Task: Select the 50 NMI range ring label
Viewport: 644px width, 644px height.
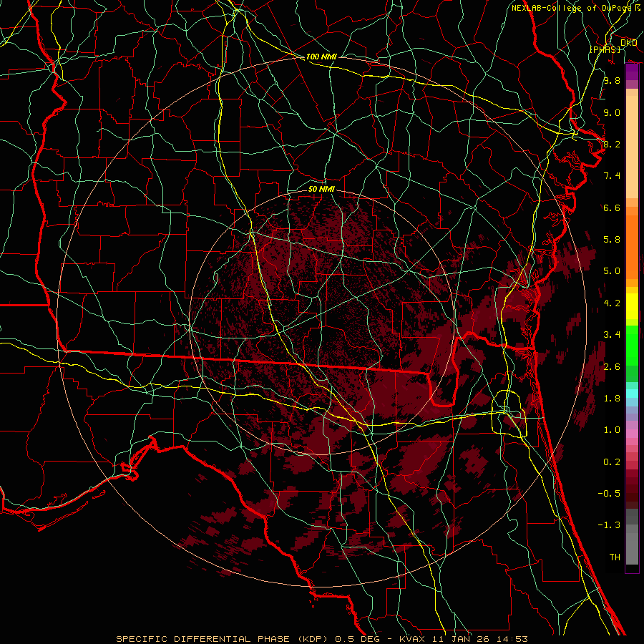Action: point(321,190)
